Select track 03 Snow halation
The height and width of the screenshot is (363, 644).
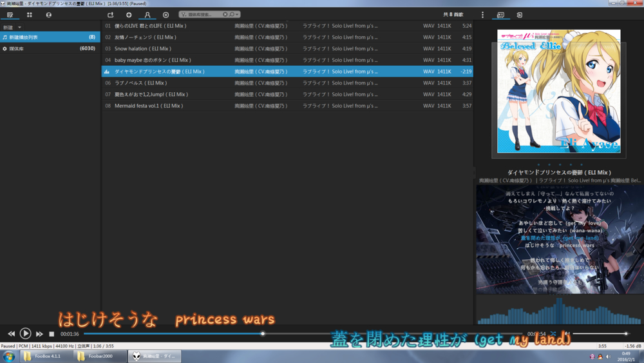coord(287,48)
